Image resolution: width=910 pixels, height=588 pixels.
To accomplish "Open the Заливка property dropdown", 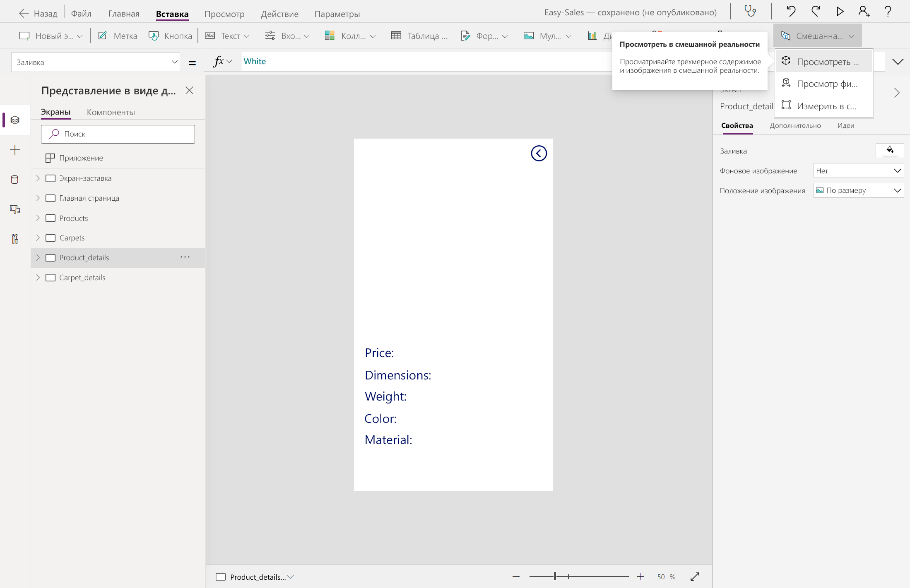I will coord(96,62).
